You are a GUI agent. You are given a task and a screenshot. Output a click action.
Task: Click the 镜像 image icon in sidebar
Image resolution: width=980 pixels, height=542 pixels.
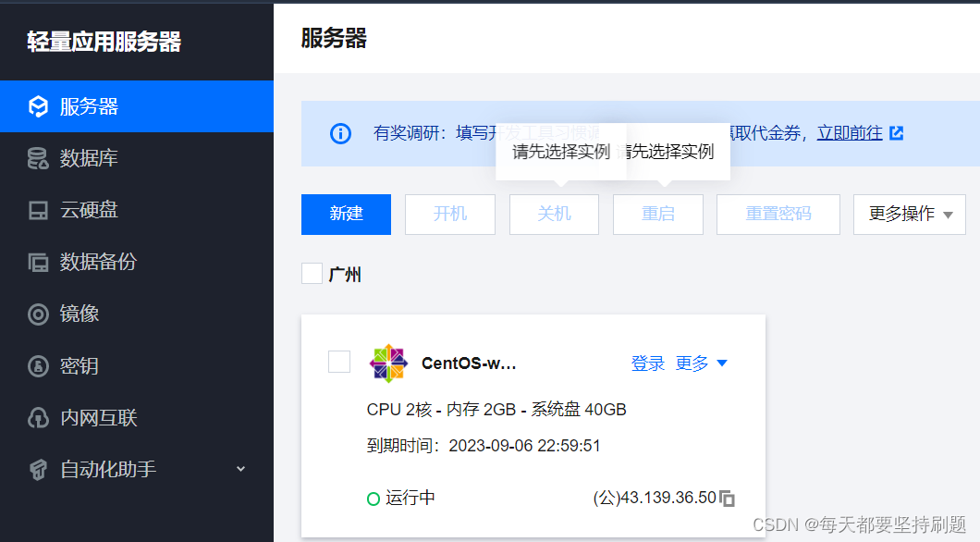38,314
